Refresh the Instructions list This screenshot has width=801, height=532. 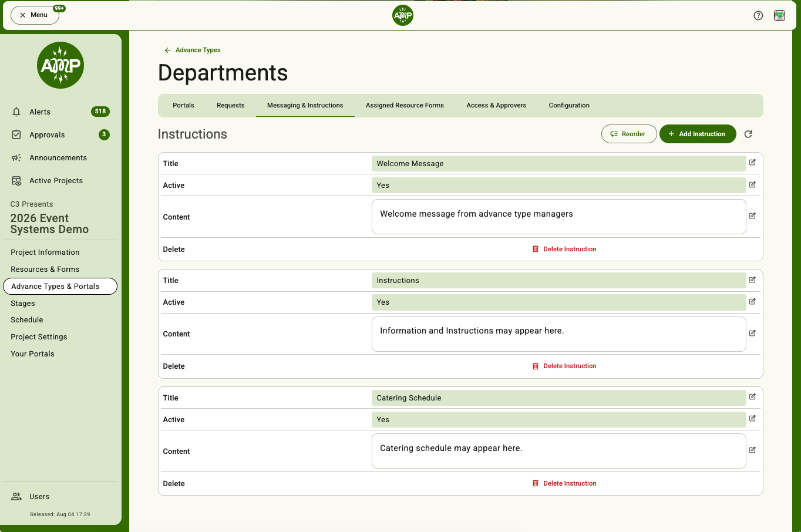point(748,134)
